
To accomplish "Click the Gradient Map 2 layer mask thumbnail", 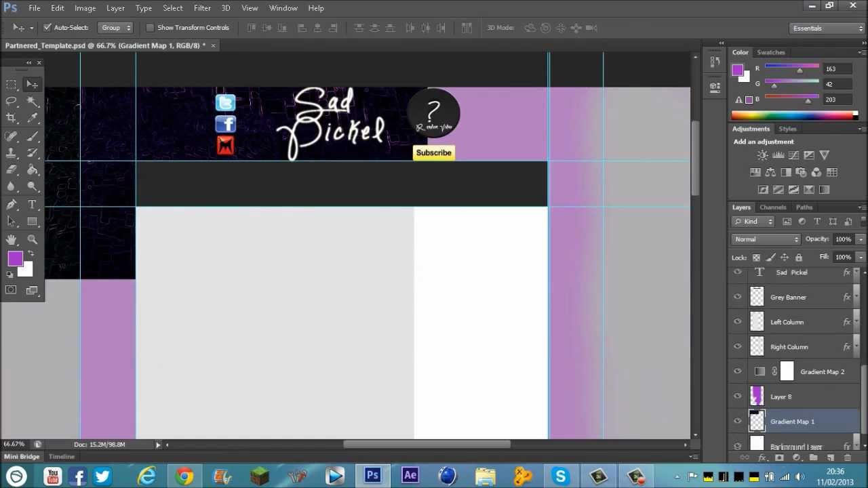I will point(787,371).
